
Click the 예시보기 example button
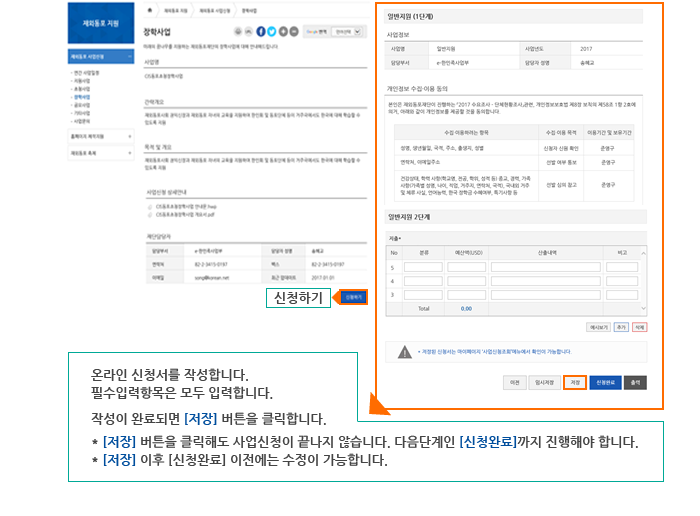coord(599,327)
